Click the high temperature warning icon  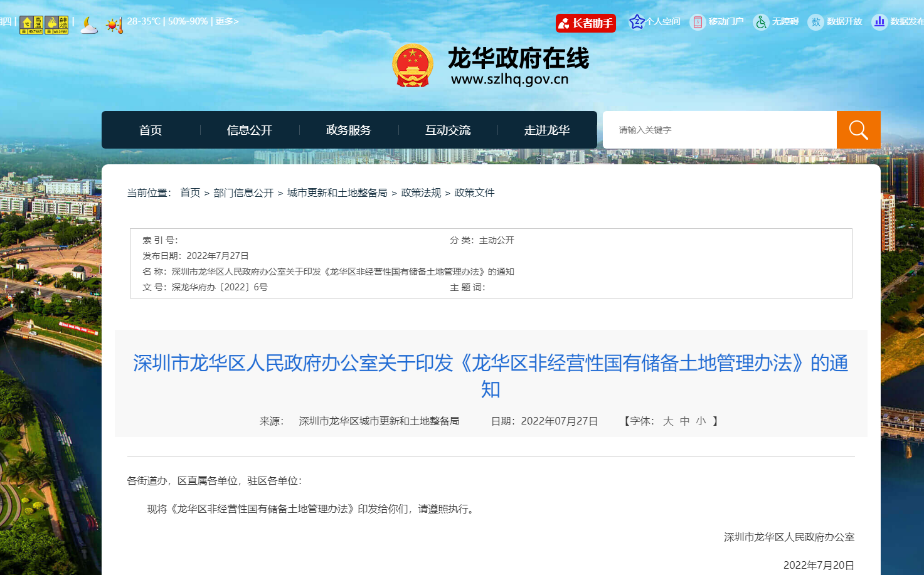(31, 24)
